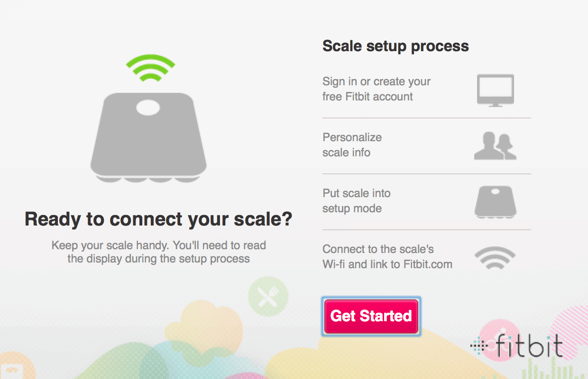The width and height of the screenshot is (588, 379).
Task: Click the large gray scale illustration
Action: [148, 142]
